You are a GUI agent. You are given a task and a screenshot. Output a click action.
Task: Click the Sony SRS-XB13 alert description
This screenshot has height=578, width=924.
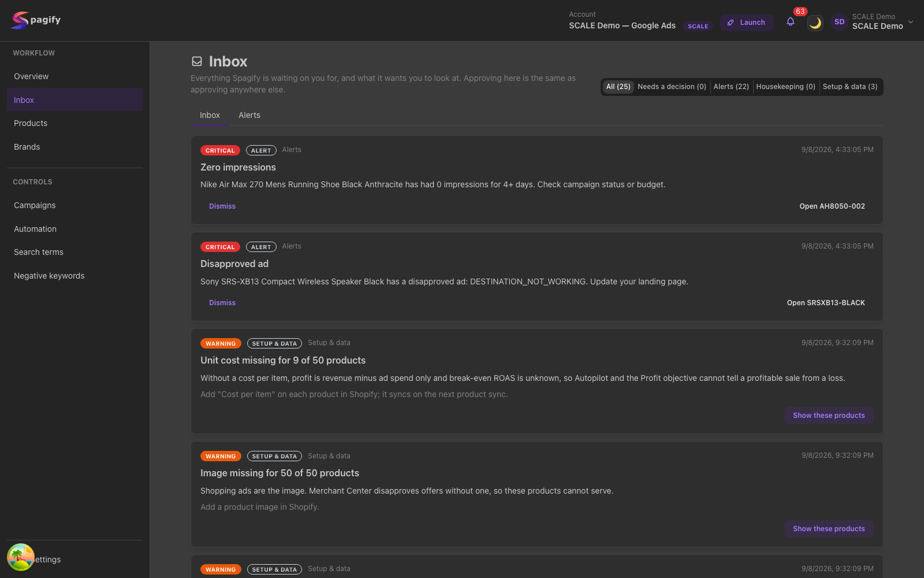click(444, 281)
